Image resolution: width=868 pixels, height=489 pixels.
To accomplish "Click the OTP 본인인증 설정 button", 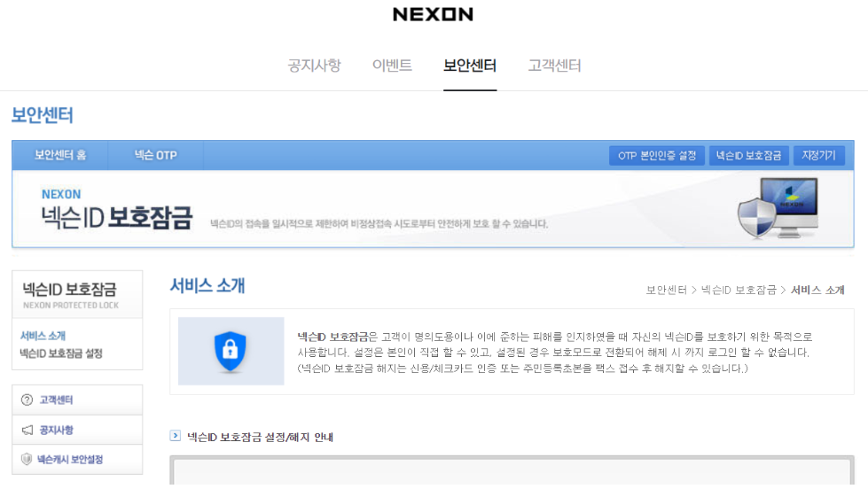I will [657, 155].
